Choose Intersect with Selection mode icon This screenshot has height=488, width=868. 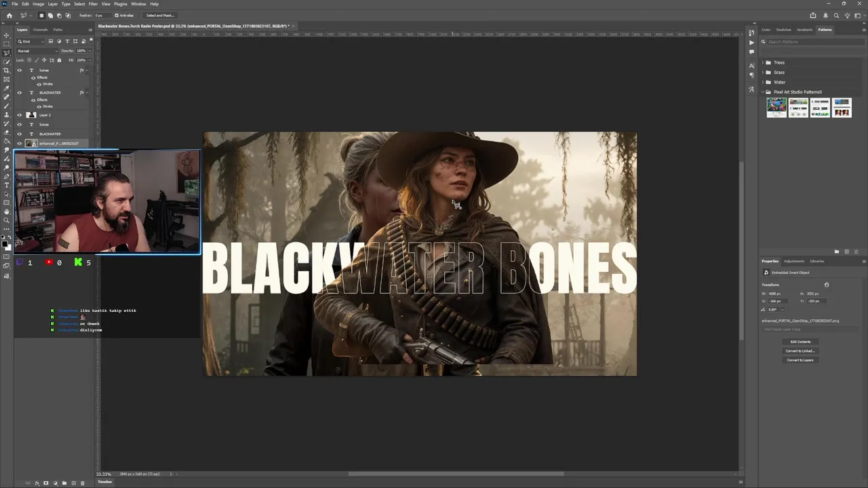point(68,15)
